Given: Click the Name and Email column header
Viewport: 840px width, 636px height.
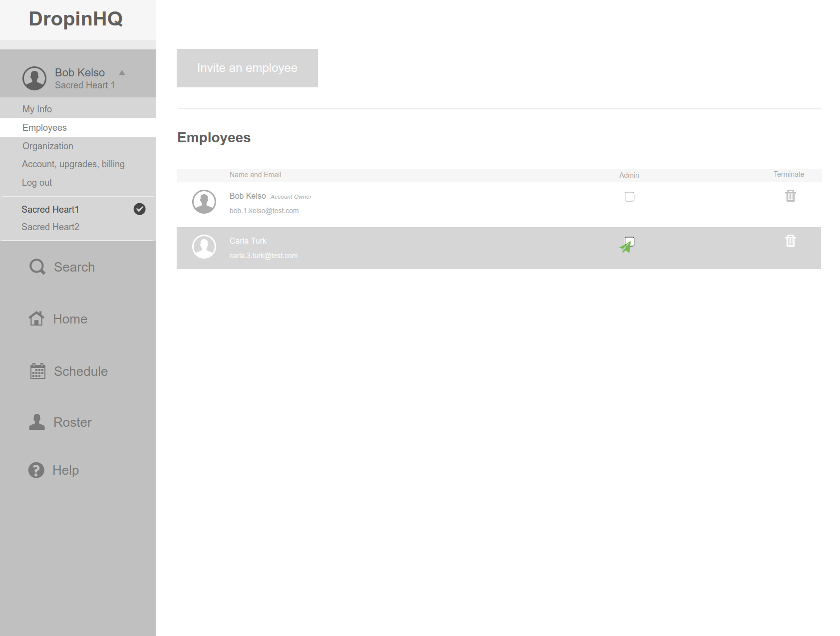Looking at the screenshot, I should (x=255, y=175).
